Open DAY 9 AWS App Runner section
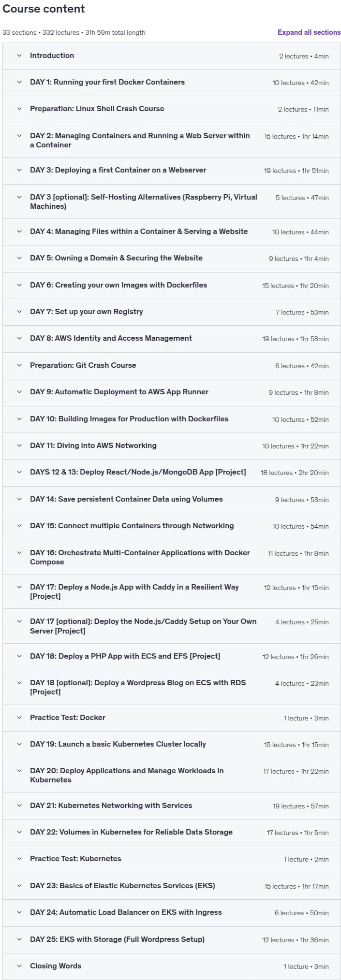Viewport: 341px width, 980px height. [x=119, y=392]
